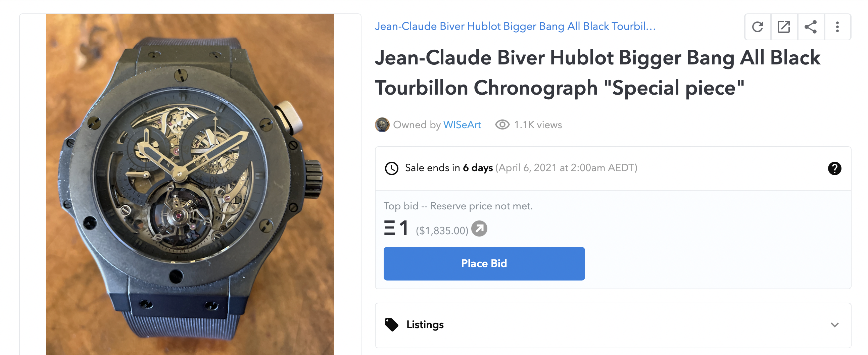
Task: Click the price tag icon next to Listings
Action: (392, 324)
